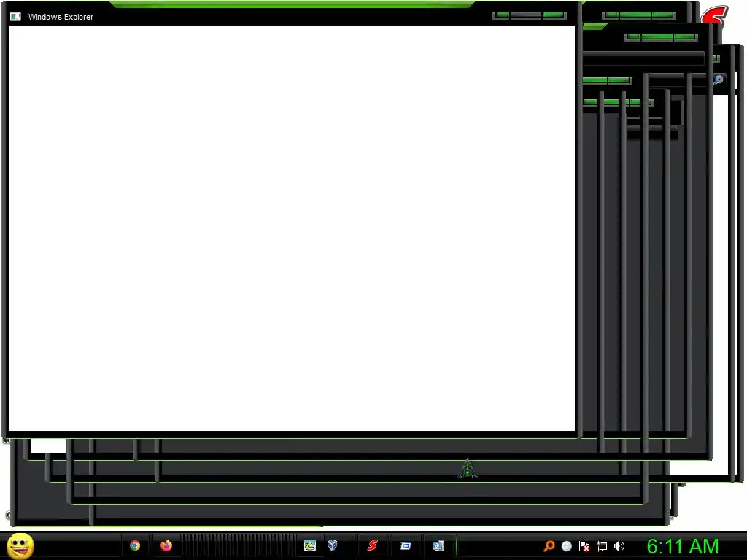
Task: Launch Firefox from the taskbar
Action: (x=166, y=545)
